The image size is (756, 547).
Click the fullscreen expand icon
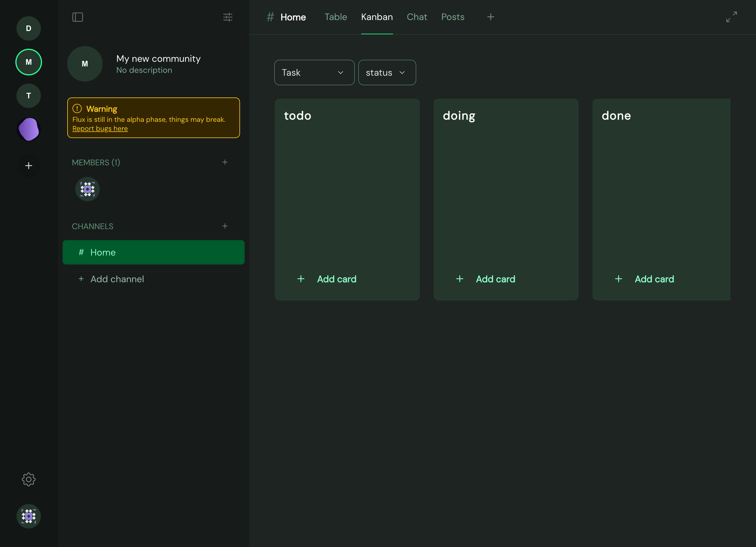pyautogui.click(x=731, y=17)
